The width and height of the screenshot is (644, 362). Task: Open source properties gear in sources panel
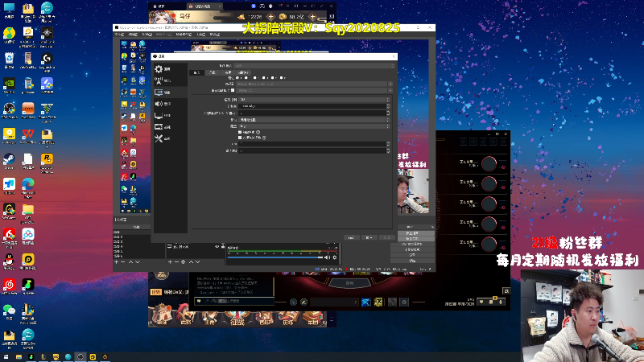(184, 262)
